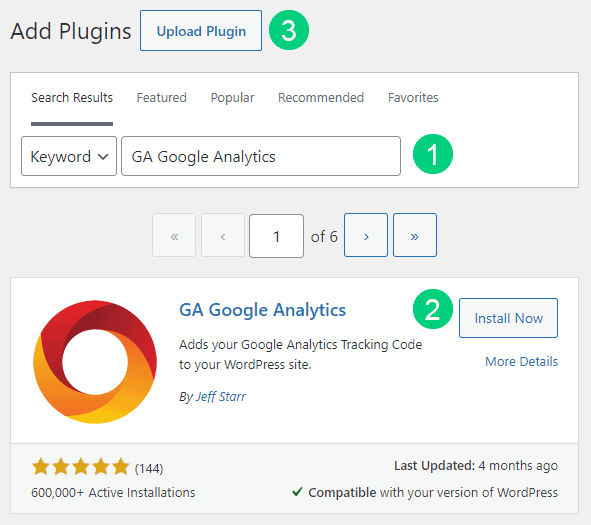Click the plugin search field containing GA Google Analytics
Image resolution: width=591 pixels, height=525 pixels.
pos(261,156)
